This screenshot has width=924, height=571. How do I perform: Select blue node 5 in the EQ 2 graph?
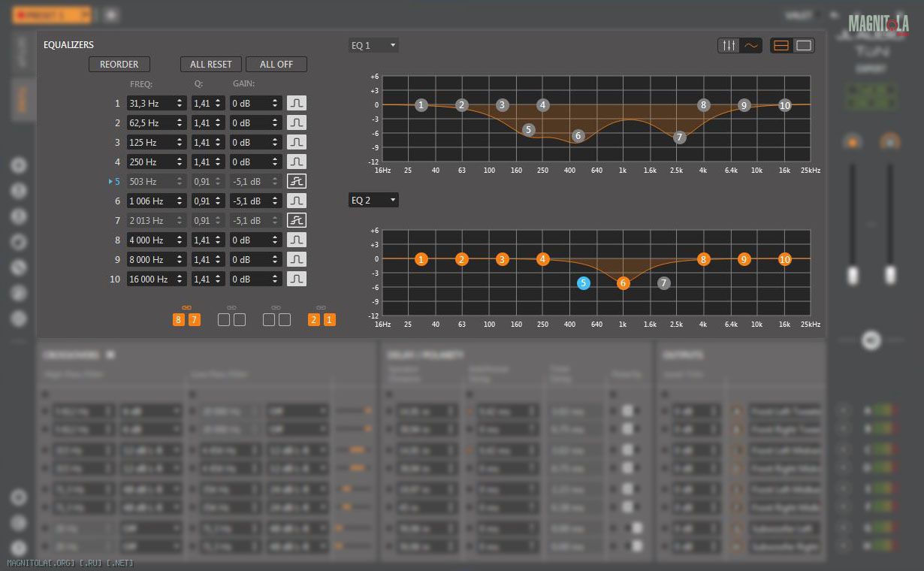pos(584,283)
